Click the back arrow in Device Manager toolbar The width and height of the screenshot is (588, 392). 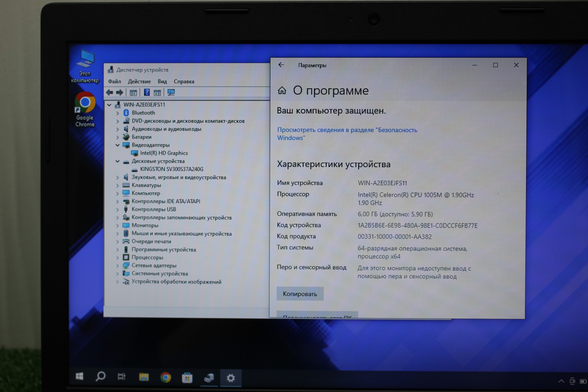pos(110,93)
